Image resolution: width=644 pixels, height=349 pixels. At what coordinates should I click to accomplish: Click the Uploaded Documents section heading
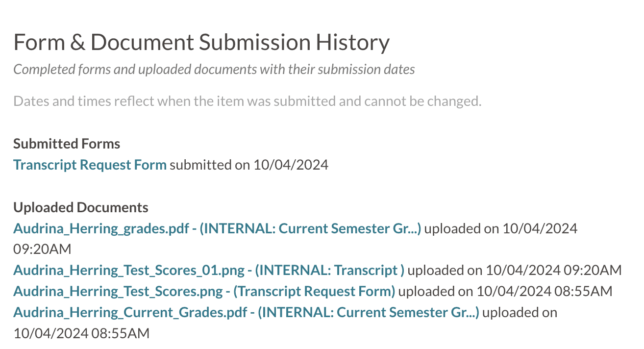coord(81,207)
